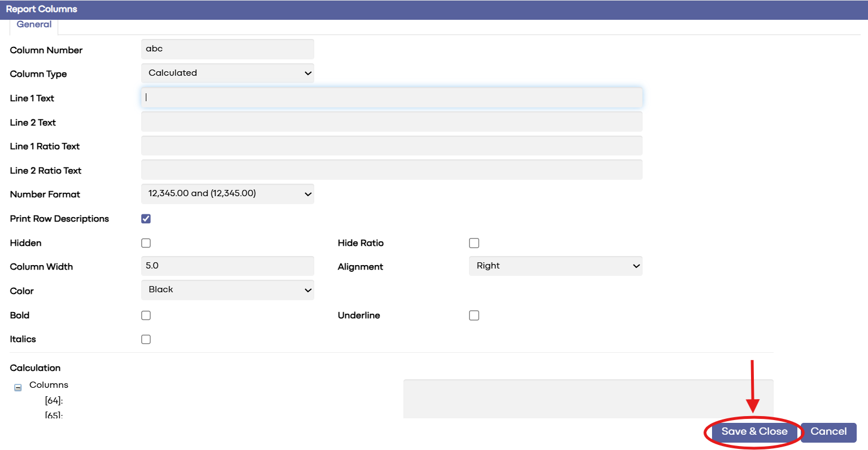Image resolution: width=868 pixels, height=450 pixels.
Task: Click the Column Number field
Action: pyautogui.click(x=227, y=49)
